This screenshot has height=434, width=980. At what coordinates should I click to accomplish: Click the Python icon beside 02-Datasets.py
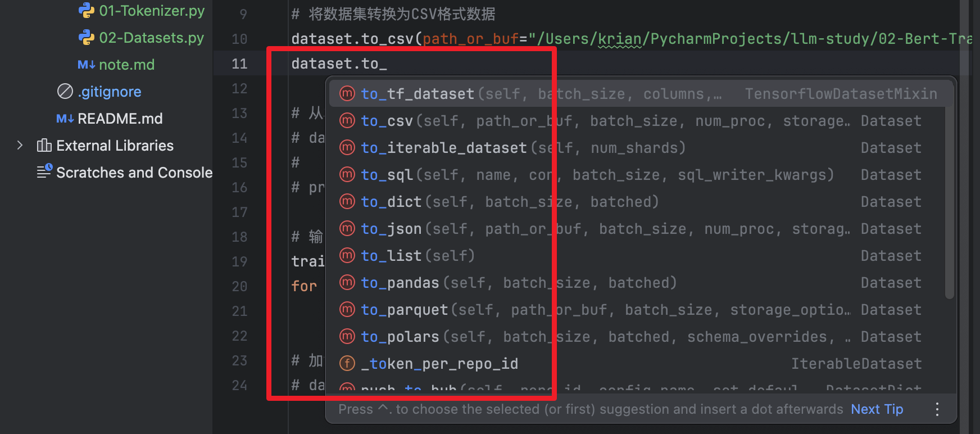tap(86, 38)
